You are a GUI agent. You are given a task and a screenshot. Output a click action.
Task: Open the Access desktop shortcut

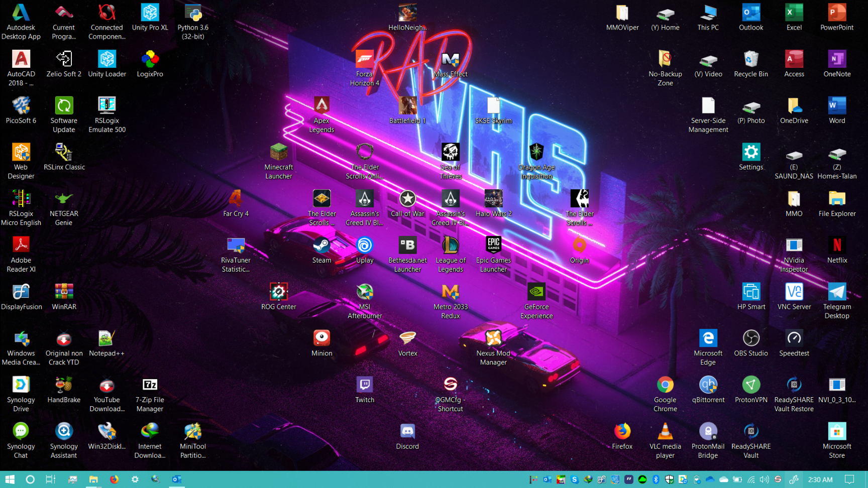(x=794, y=64)
